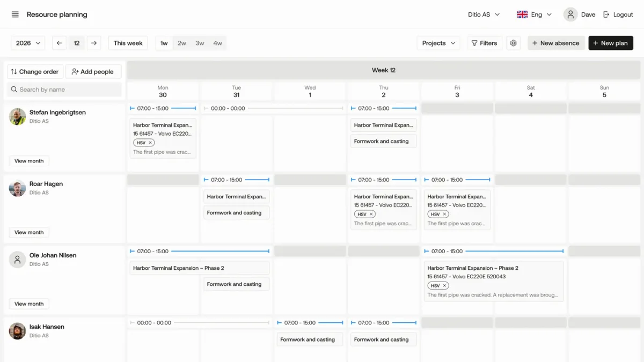Click the week number 12 field
The height and width of the screenshot is (362, 644).
point(77,43)
